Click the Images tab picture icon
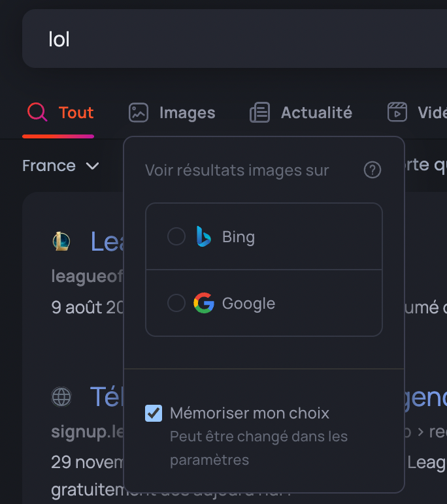 139,112
